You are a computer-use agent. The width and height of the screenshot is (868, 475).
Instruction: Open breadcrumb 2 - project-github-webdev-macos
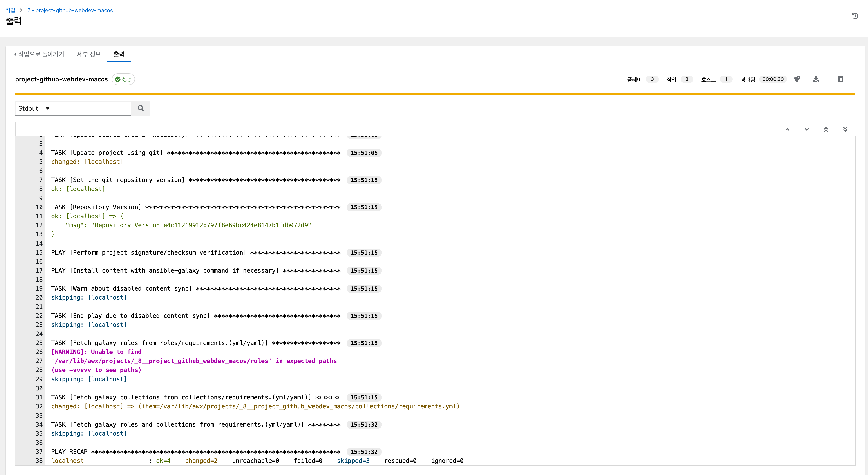tap(70, 10)
